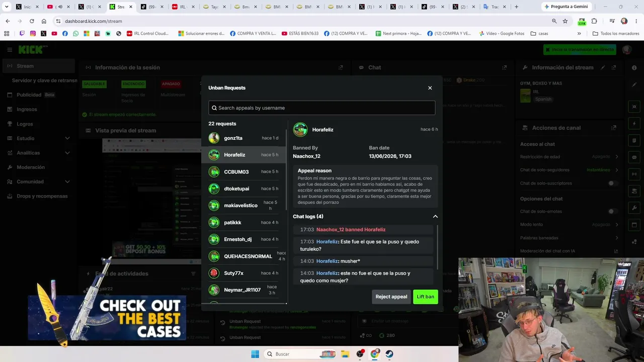Open Pregunta a Gemini in the browser
The image size is (644, 362).
click(x=566, y=7)
